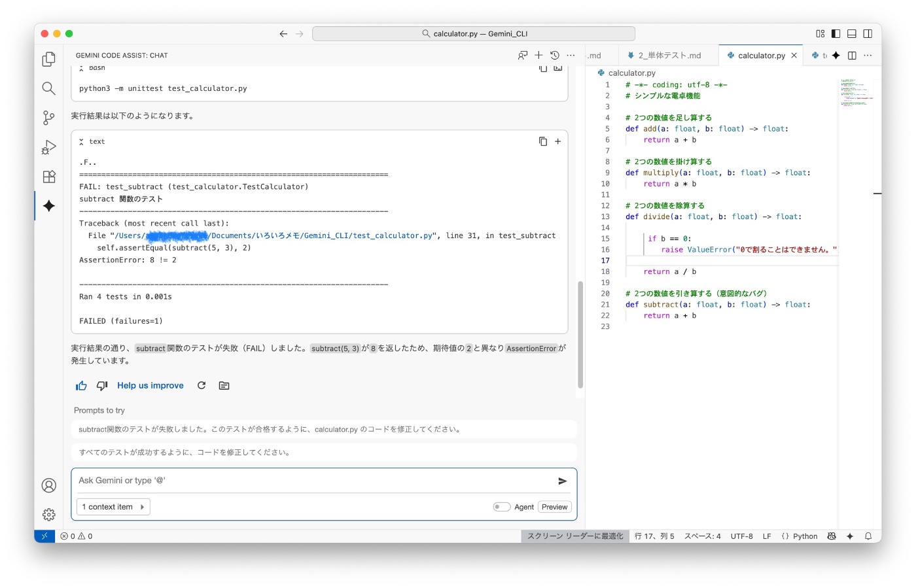Viewport: 916px width, 588px height.
Task: Select the Gemini Code Assist sparkle icon
Action: (48, 206)
